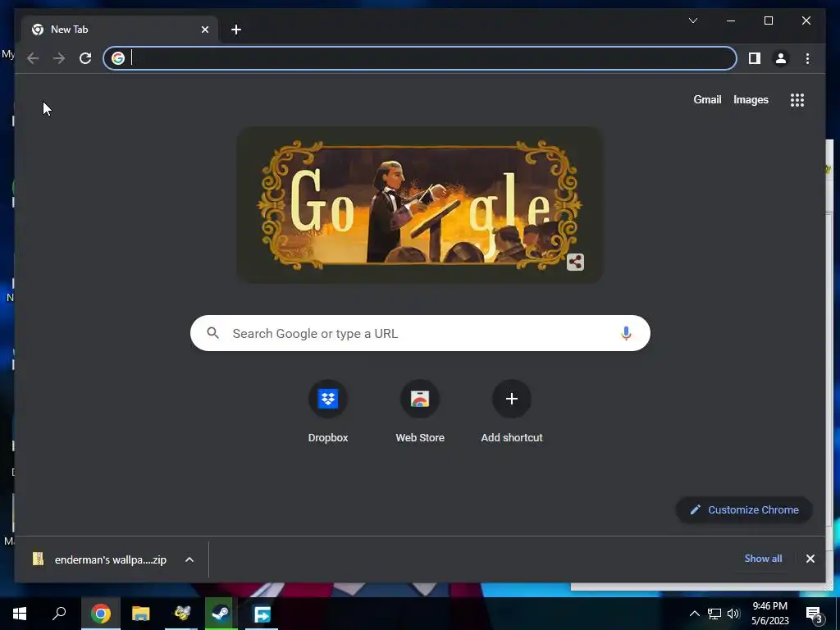Open the Dropbox shortcut
The image size is (840, 630).
pyautogui.click(x=328, y=412)
